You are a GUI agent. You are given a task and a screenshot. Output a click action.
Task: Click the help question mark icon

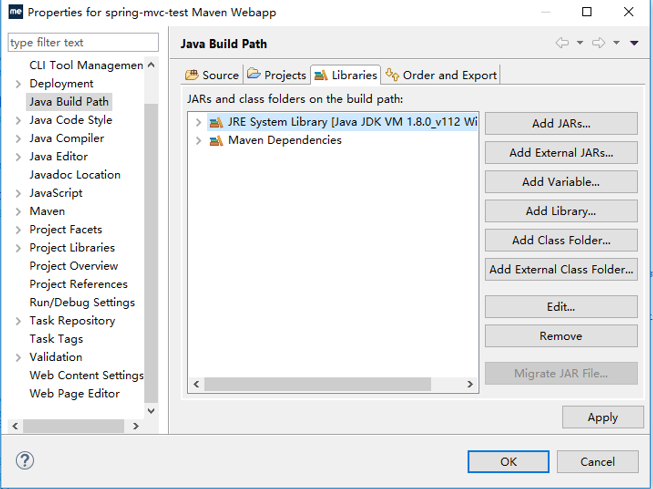click(25, 461)
